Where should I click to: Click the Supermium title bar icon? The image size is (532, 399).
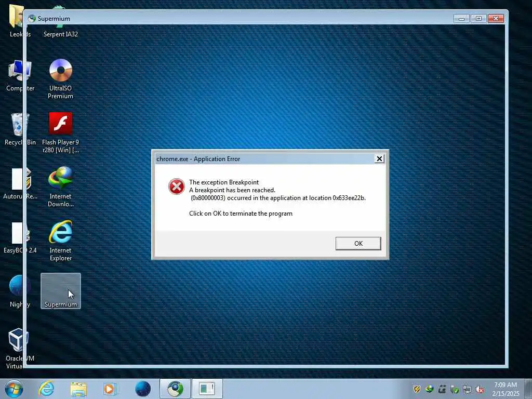tap(32, 19)
